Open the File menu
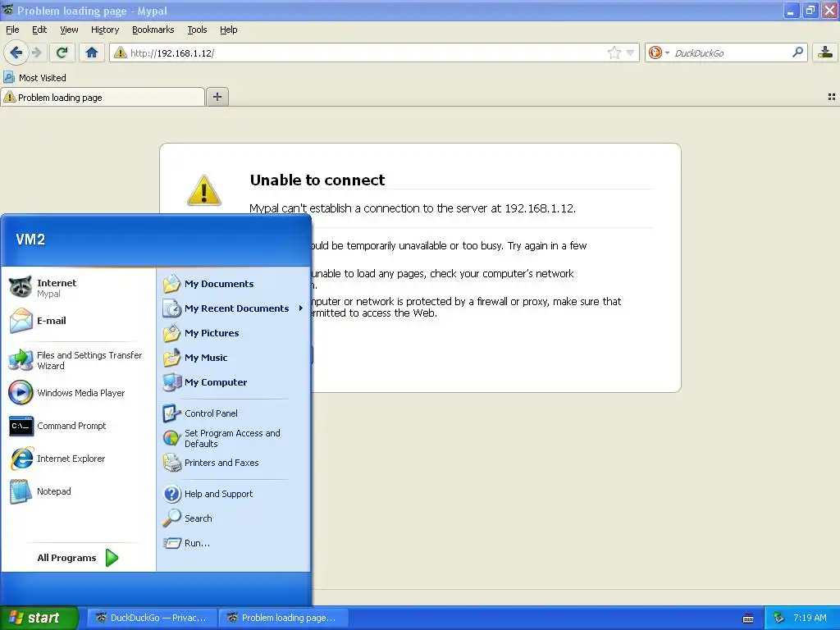840x630 pixels. point(12,30)
